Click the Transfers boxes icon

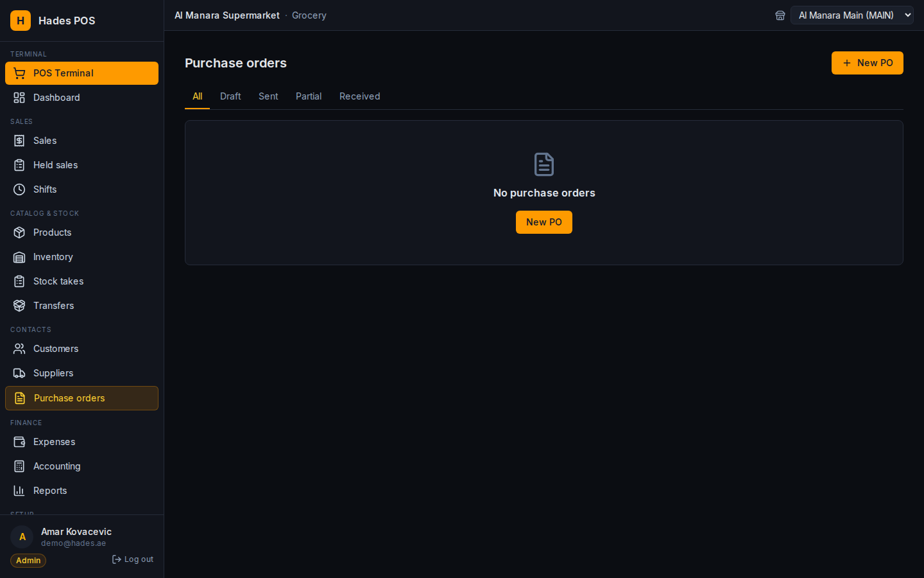[x=19, y=306]
